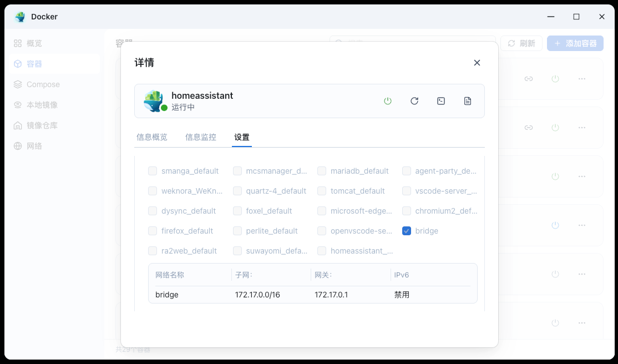This screenshot has width=618, height=364.
Task: Click the 添加容器 add container button
Action: (x=575, y=43)
